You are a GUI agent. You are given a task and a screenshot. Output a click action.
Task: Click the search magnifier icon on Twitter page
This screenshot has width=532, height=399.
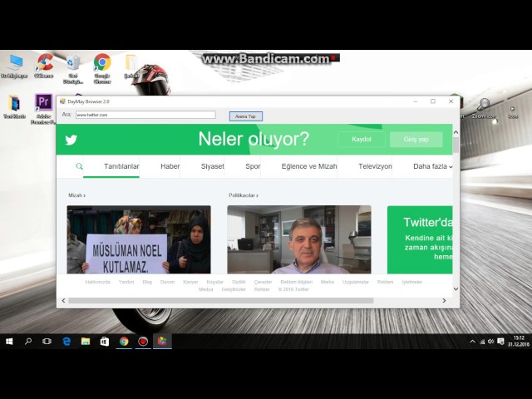[80, 166]
